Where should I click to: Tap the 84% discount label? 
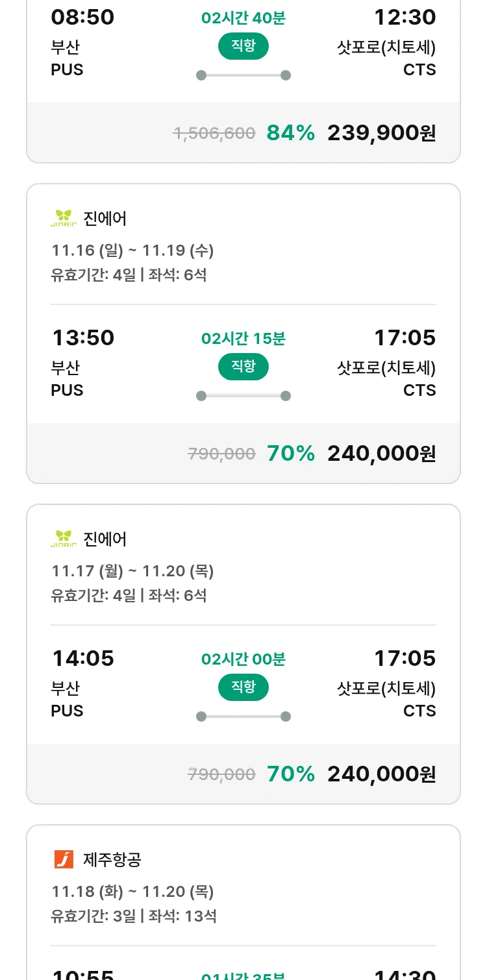click(x=290, y=133)
